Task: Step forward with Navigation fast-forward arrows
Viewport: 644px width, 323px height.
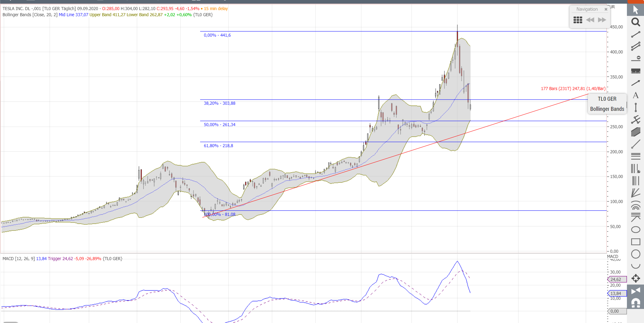Action: point(602,20)
